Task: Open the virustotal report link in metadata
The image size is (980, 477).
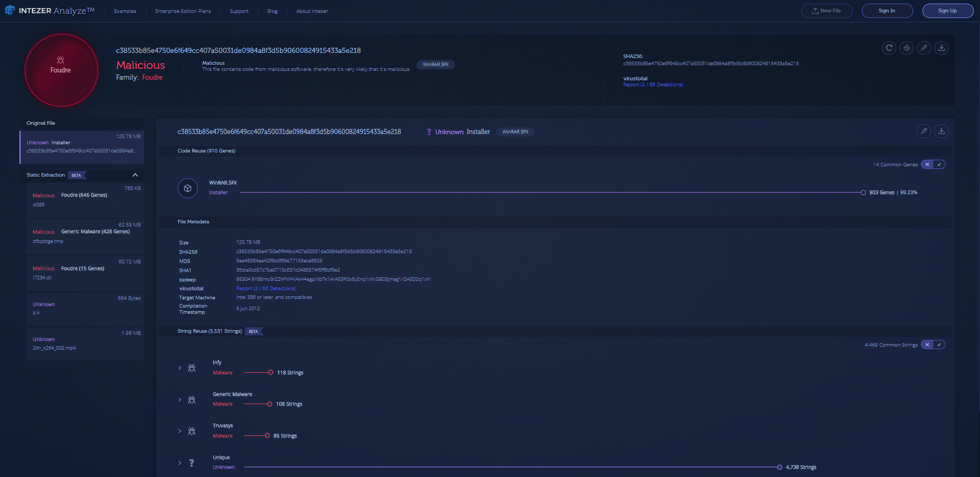Action: [266, 289]
